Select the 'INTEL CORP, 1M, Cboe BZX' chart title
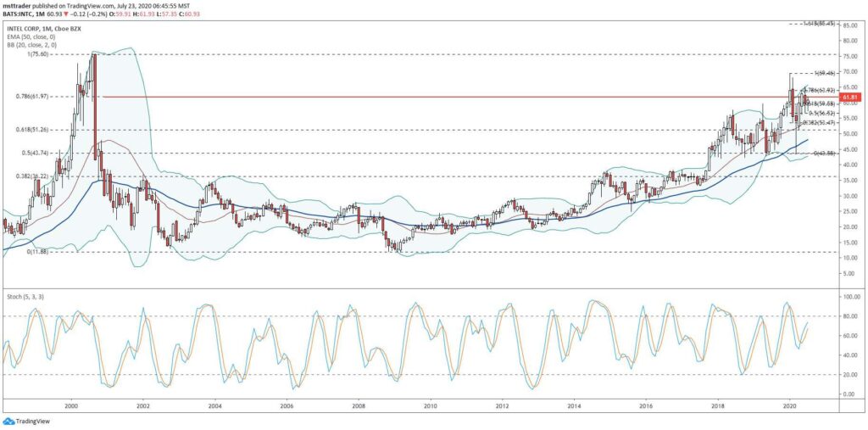 [44, 29]
